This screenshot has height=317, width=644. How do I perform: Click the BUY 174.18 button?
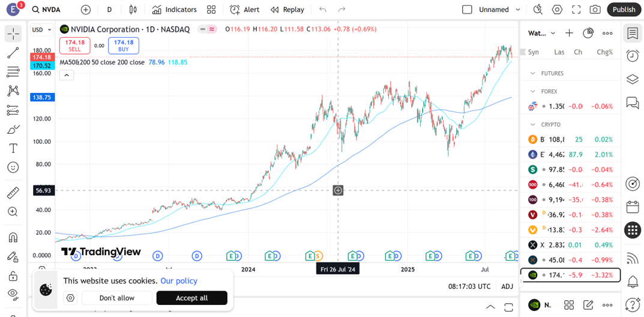click(x=124, y=46)
